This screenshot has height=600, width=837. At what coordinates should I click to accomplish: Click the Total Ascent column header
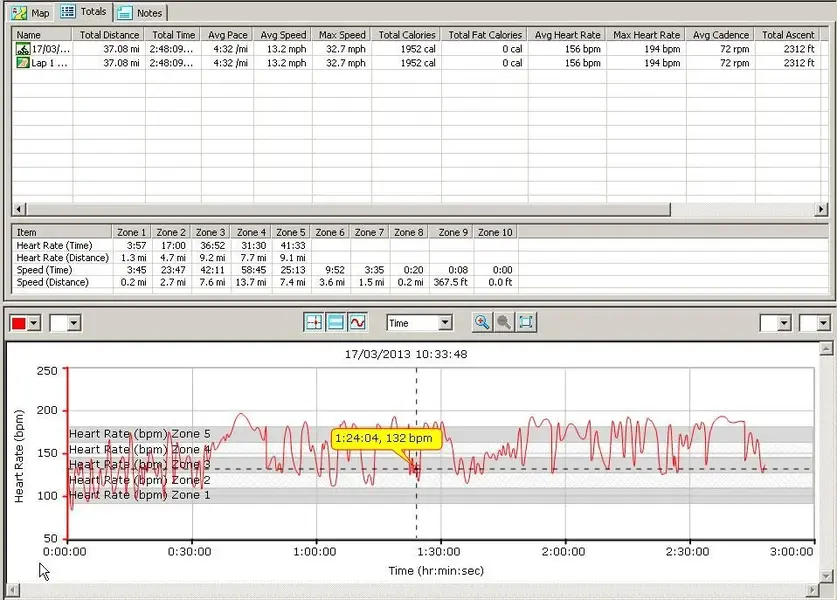[788, 35]
